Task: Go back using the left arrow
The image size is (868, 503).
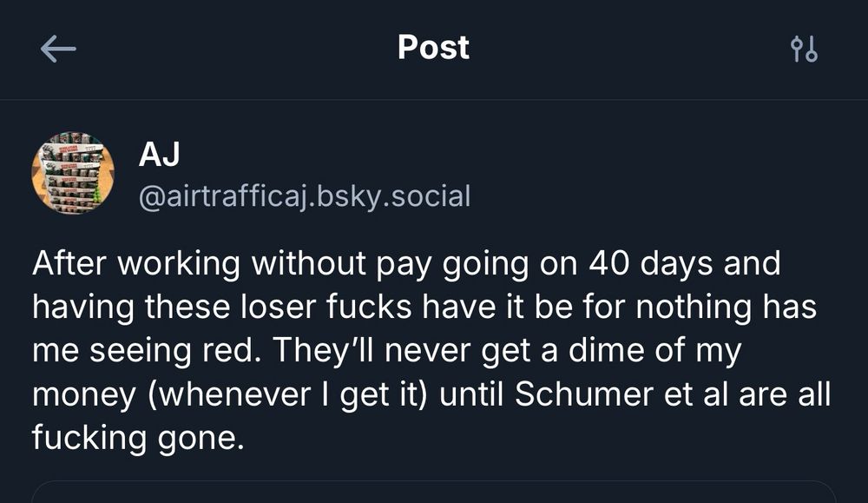Action: pos(58,50)
